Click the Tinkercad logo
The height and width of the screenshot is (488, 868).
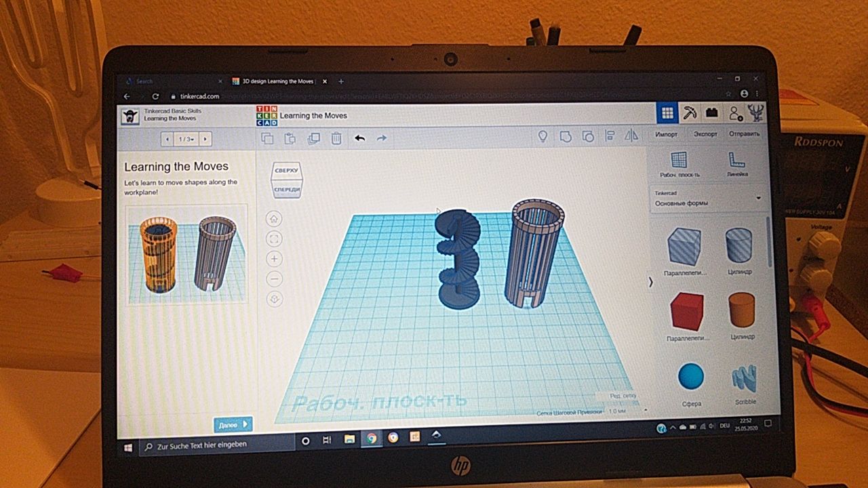(267, 116)
